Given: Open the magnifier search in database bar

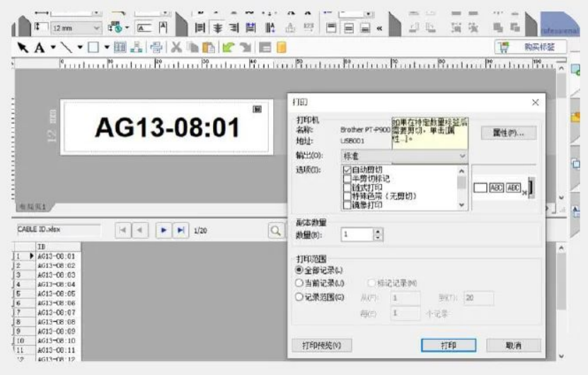Looking at the screenshot, I should coord(275,230).
